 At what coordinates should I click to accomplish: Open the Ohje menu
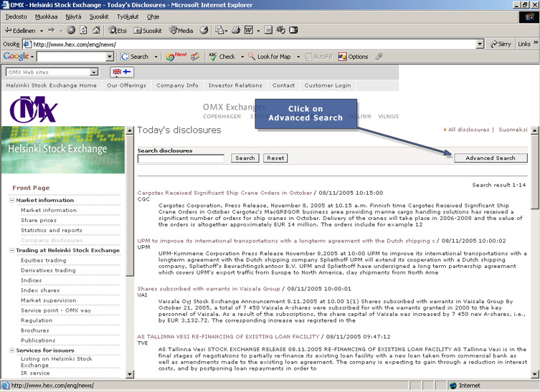click(153, 16)
